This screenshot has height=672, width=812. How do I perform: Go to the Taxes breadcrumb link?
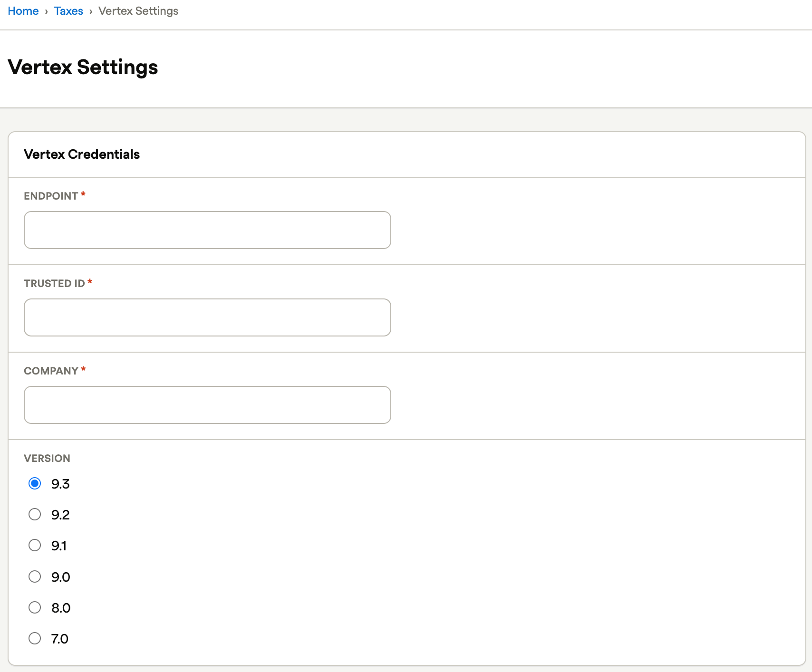pos(68,11)
